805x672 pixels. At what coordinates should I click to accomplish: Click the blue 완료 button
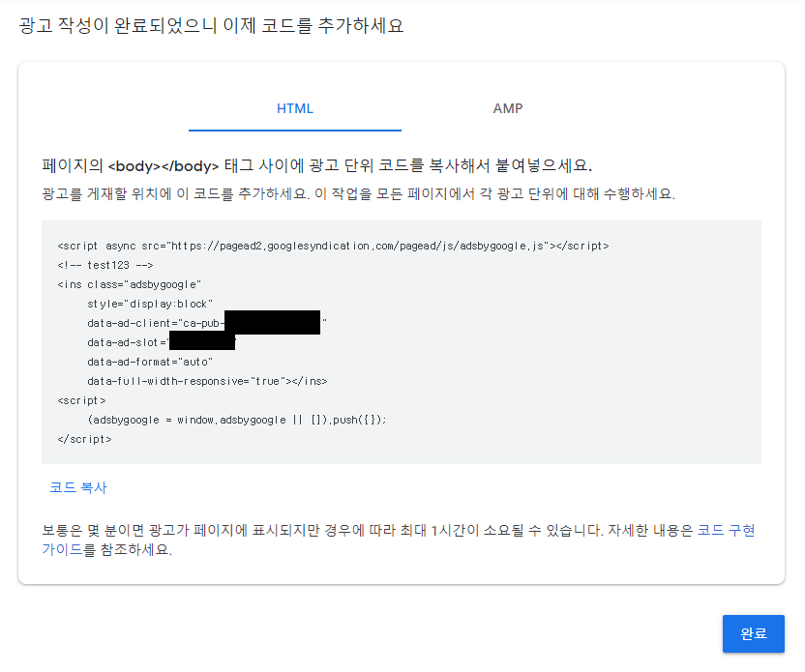click(x=753, y=633)
